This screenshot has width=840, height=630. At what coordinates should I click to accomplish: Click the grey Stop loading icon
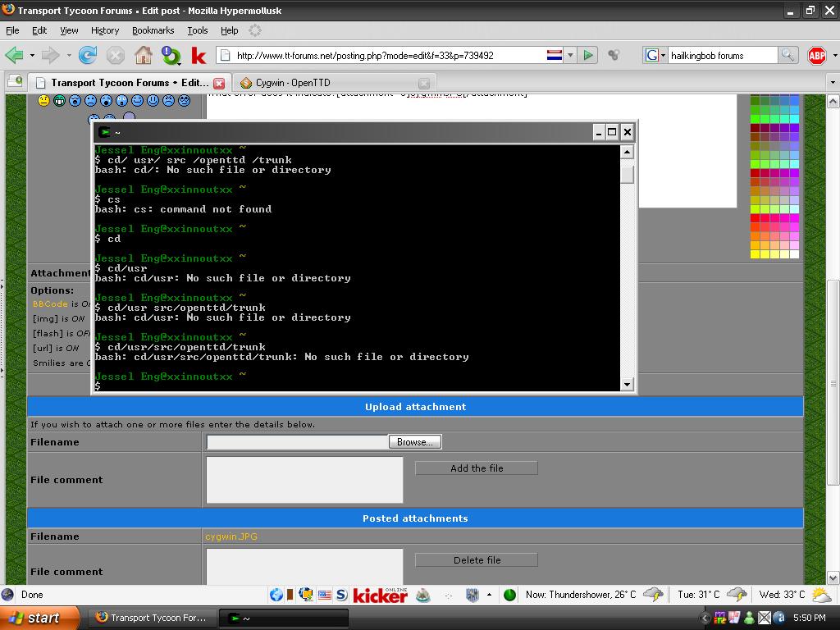pyautogui.click(x=115, y=55)
